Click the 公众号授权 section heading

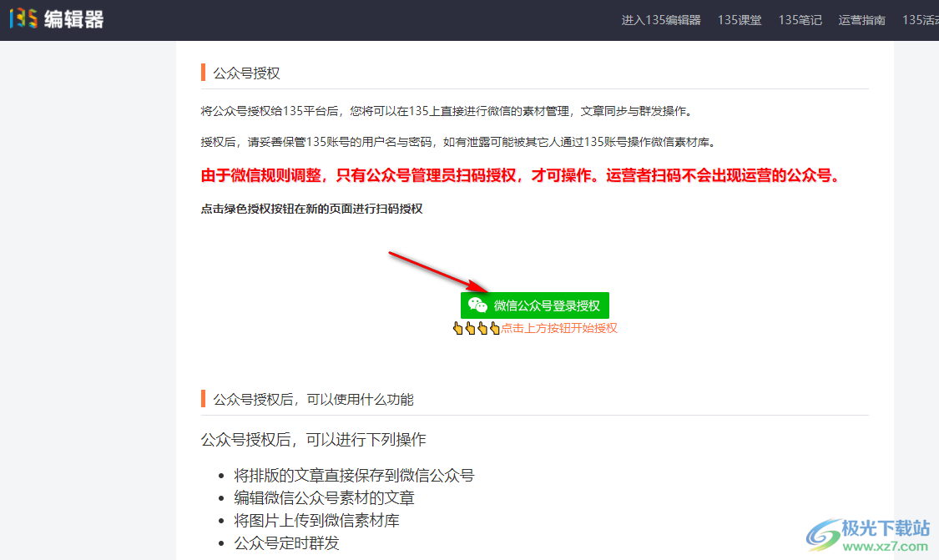click(x=246, y=73)
